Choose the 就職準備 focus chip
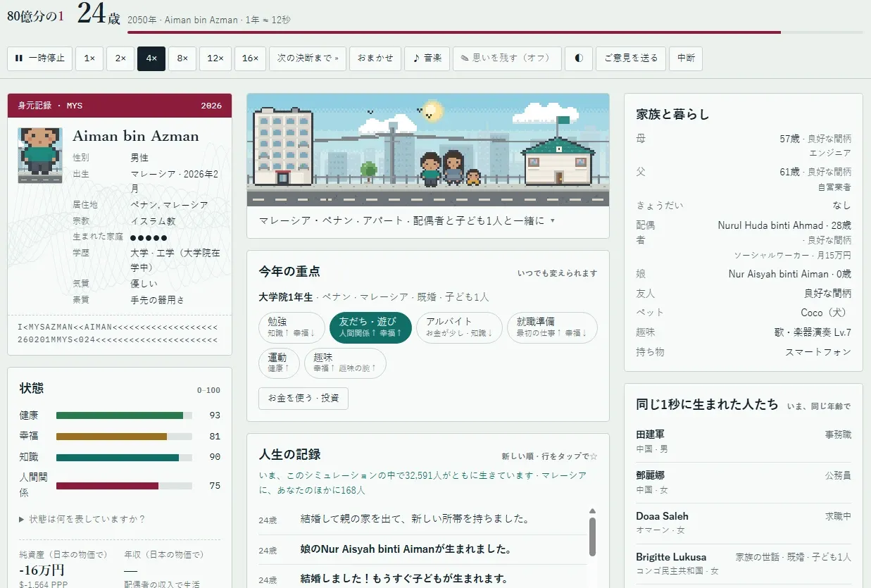Screen dimensions: 871x588 pyautogui.click(x=552, y=327)
